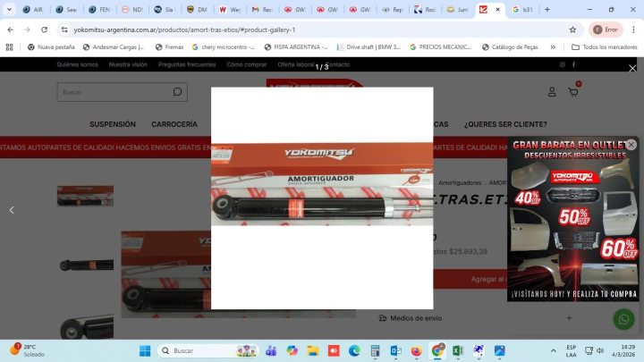Open a new browser tab
Viewport: 644px width, 362px height.
pyautogui.click(x=547, y=9)
